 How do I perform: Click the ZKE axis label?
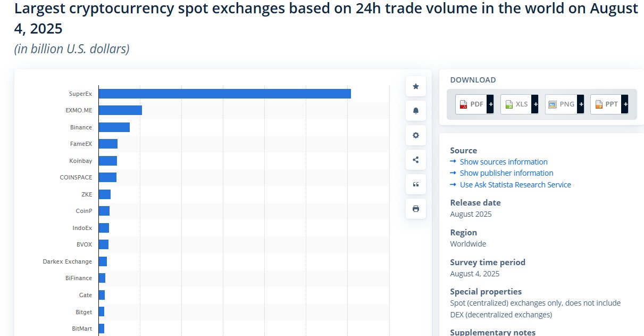tap(87, 194)
